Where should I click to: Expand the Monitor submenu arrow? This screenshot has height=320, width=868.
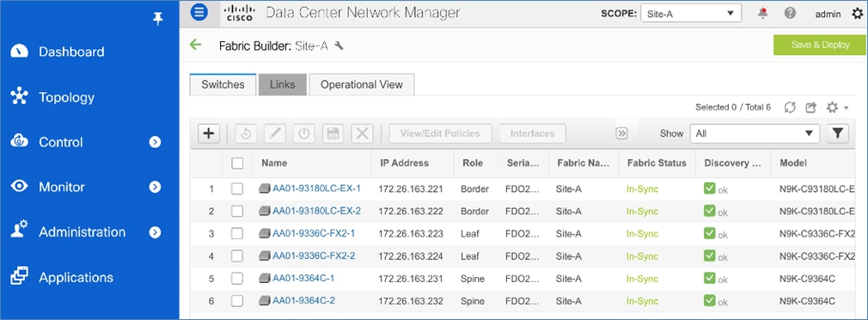155,188
